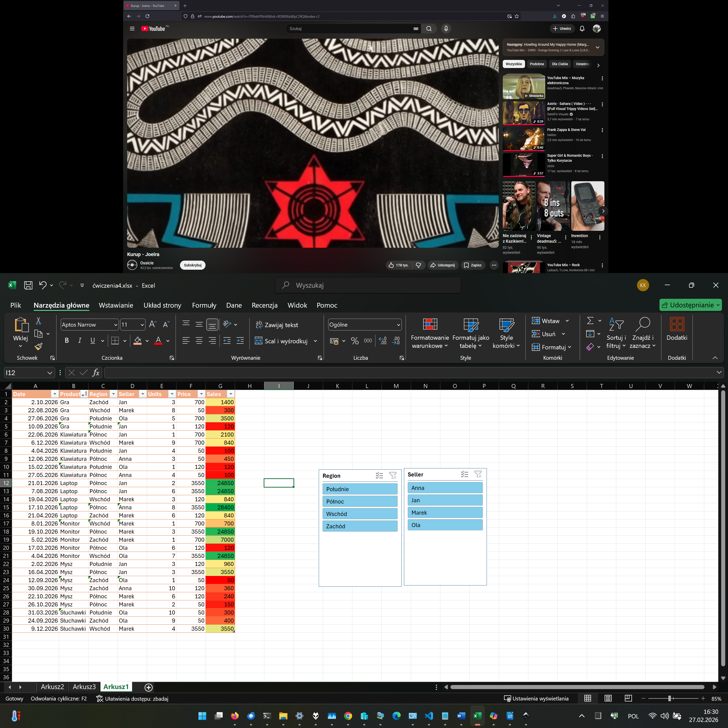
Task: Click the percent style icon
Action: [355, 341]
